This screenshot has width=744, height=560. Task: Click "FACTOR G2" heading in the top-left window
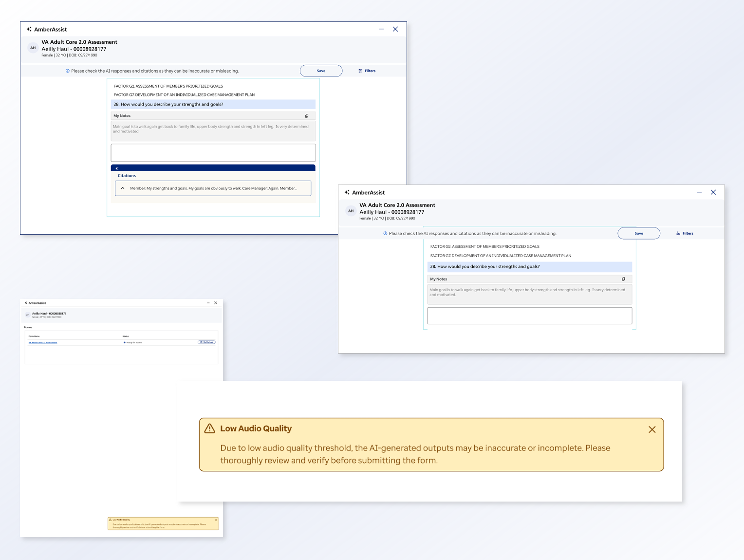coord(168,86)
